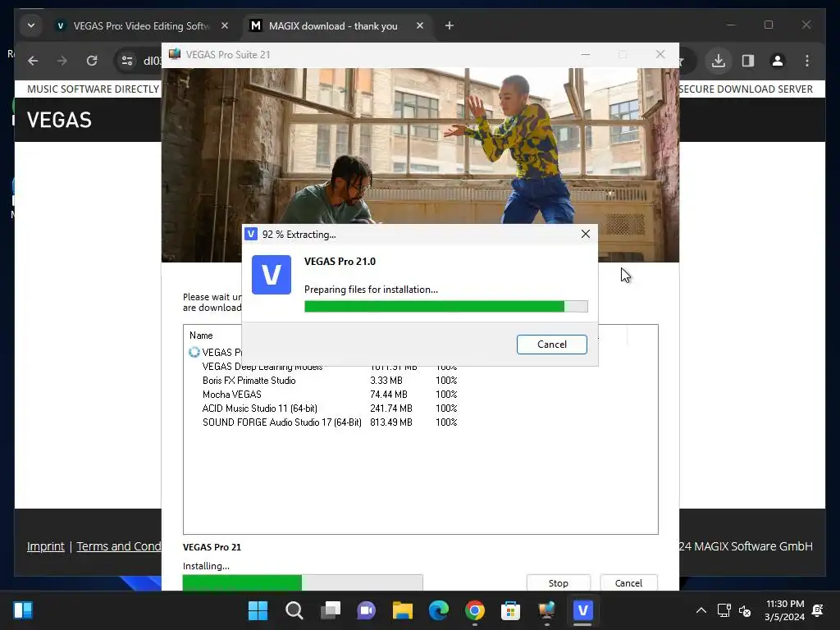This screenshot has width=840, height=630.
Task: Close the 92 % Extracting dialog
Action: click(x=586, y=234)
